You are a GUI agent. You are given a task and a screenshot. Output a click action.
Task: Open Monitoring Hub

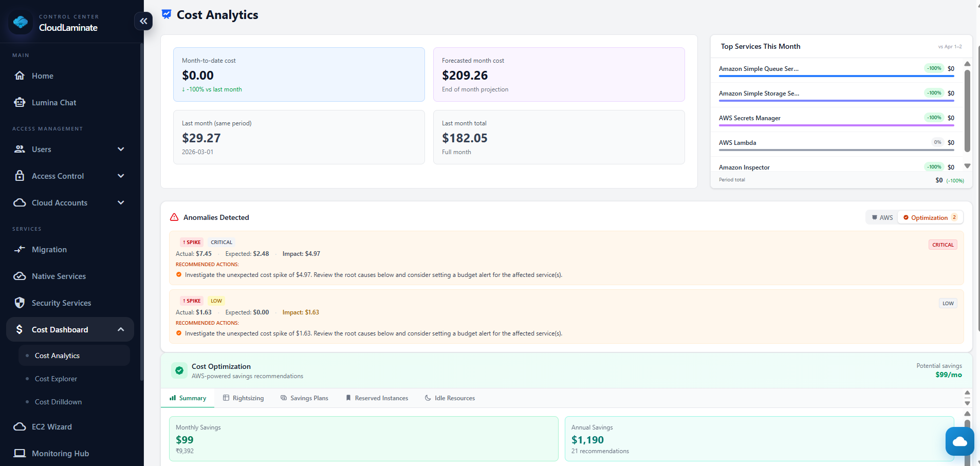click(60, 453)
